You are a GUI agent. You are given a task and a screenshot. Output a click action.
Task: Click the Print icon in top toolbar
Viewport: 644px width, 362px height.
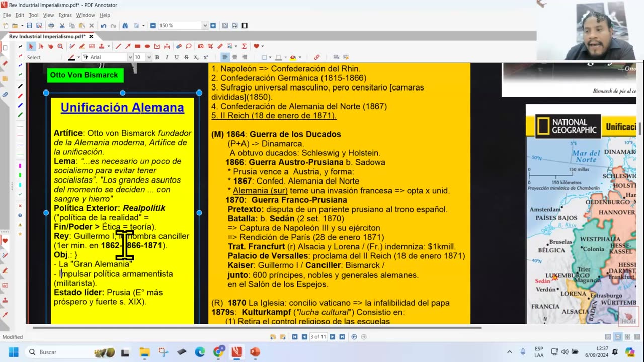pyautogui.click(x=51, y=25)
